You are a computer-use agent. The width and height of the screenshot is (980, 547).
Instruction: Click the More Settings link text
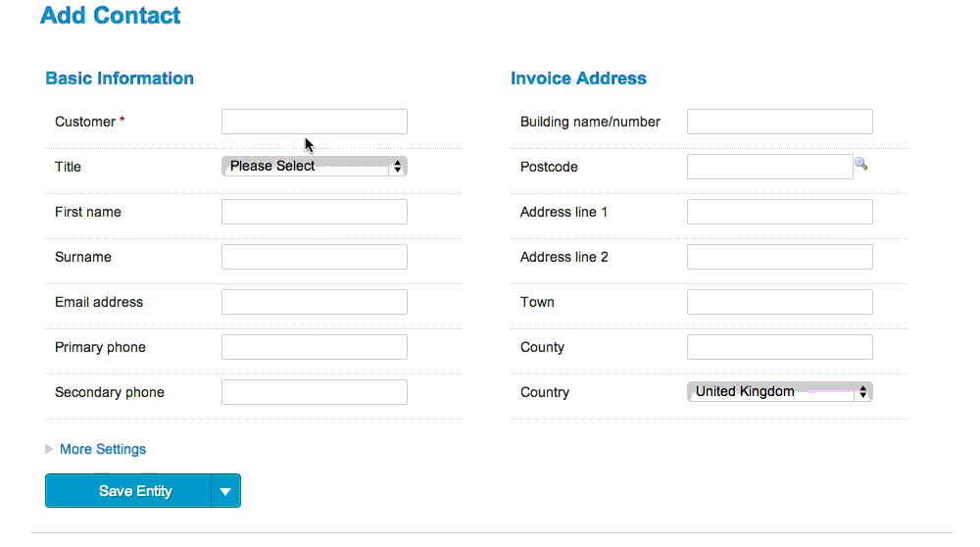click(x=103, y=450)
